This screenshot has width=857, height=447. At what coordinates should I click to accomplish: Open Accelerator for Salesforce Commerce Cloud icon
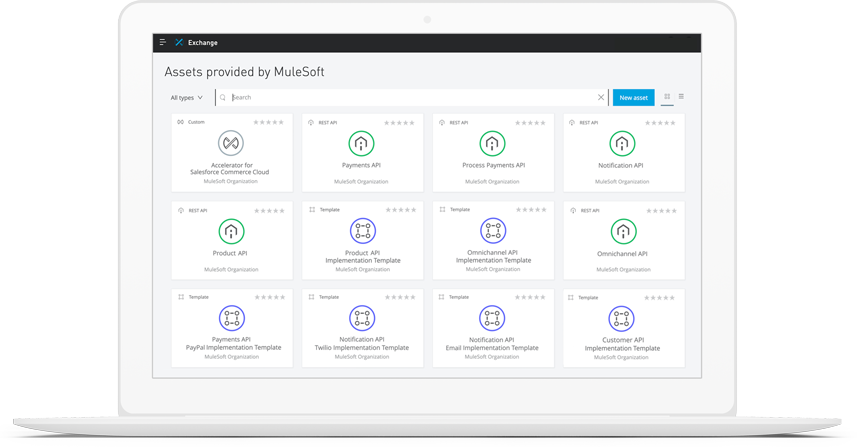[x=231, y=143]
